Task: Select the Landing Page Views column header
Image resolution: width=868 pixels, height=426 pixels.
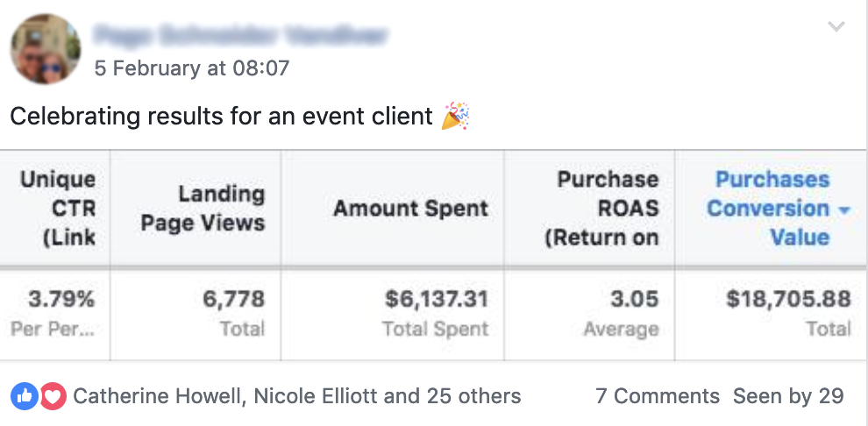Action: pos(203,208)
